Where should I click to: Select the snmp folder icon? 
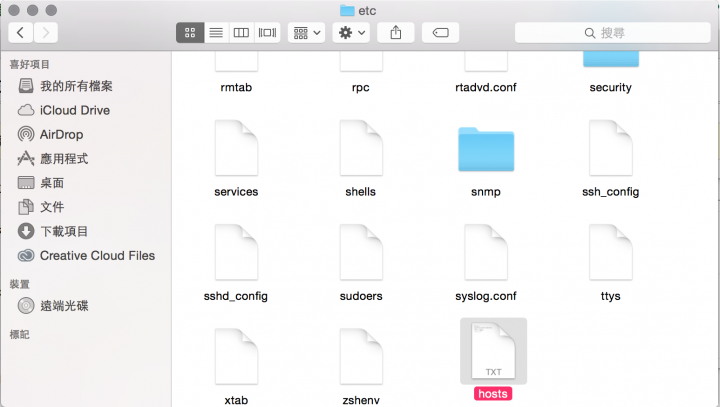[486, 150]
